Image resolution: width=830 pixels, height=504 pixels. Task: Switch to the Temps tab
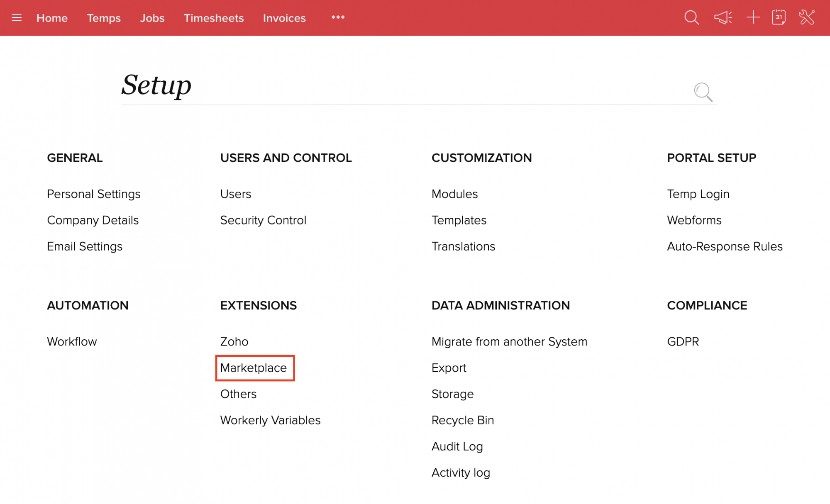pos(104,18)
